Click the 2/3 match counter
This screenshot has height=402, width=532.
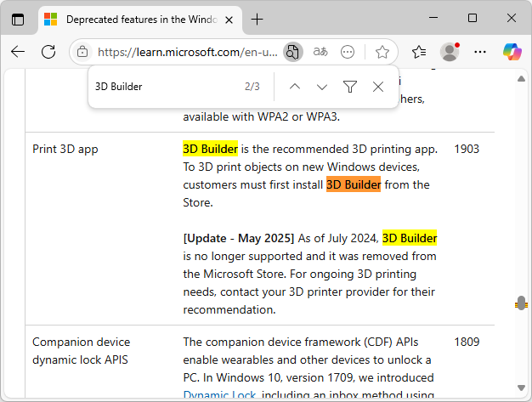coord(252,87)
